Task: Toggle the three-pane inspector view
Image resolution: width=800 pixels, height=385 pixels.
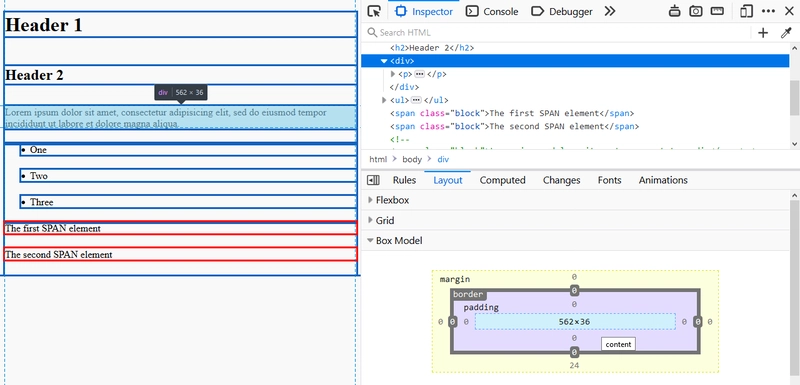Action: (373, 180)
